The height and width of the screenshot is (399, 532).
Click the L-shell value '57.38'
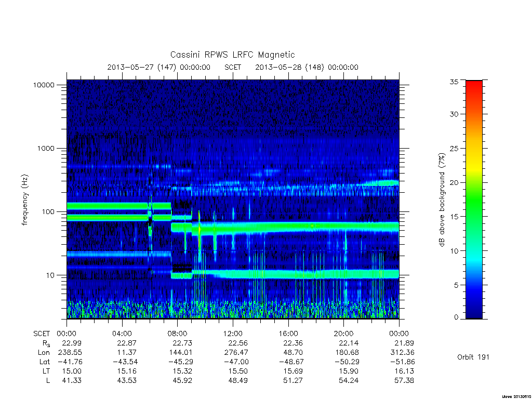(x=404, y=380)
